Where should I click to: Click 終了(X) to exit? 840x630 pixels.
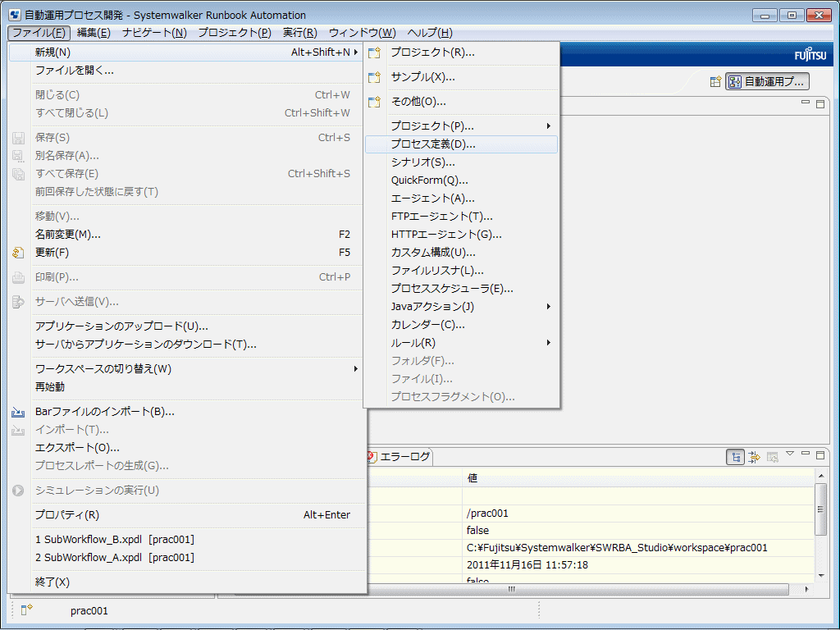tap(186, 582)
